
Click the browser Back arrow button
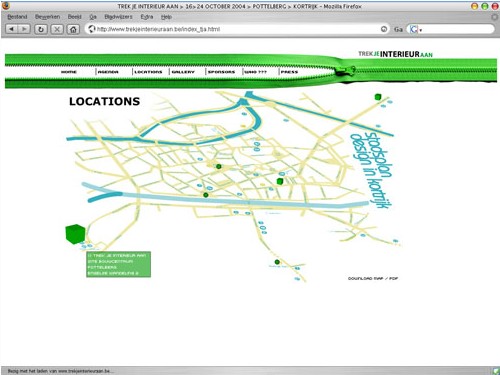click(12, 29)
